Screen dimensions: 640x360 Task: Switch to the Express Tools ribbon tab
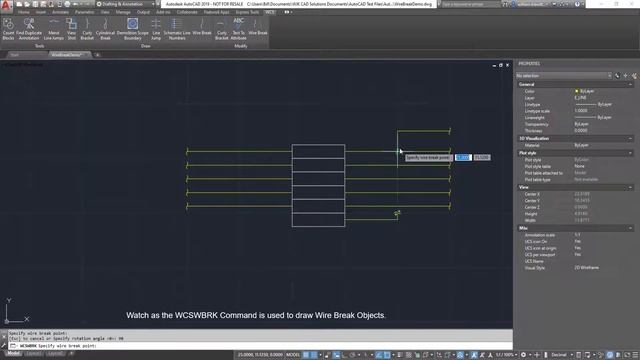click(x=247, y=12)
